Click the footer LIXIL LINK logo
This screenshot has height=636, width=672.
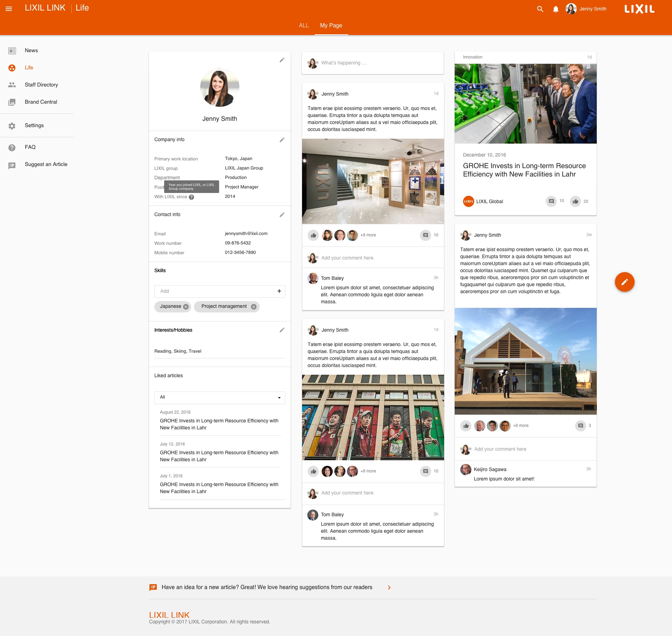pos(169,615)
